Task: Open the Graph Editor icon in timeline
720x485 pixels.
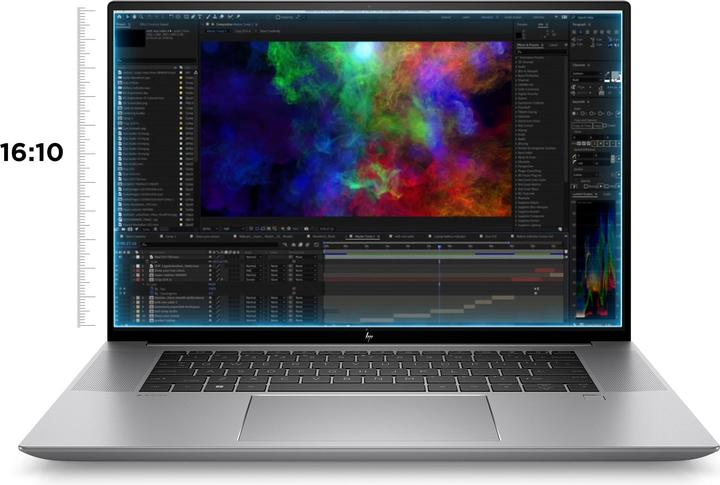Action: click(316, 245)
